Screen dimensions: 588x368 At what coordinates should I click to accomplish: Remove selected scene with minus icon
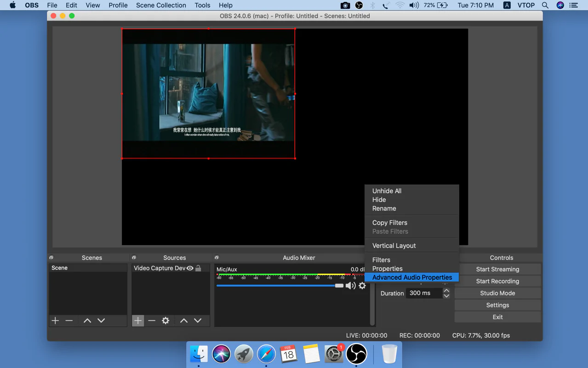point(69,321)
